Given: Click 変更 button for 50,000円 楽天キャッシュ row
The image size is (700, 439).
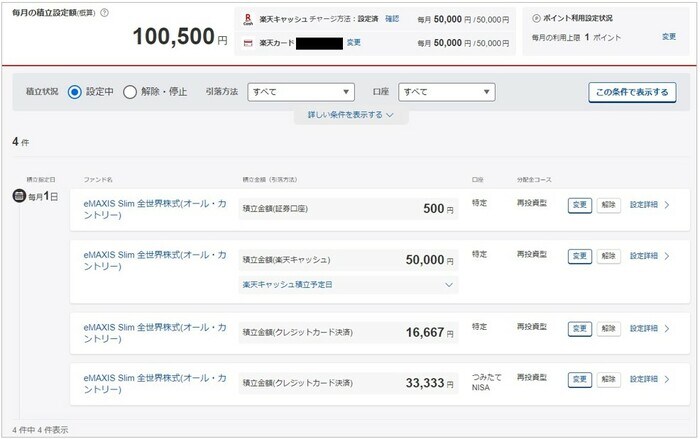Looking at the screenshot, I should coord(580,256).
